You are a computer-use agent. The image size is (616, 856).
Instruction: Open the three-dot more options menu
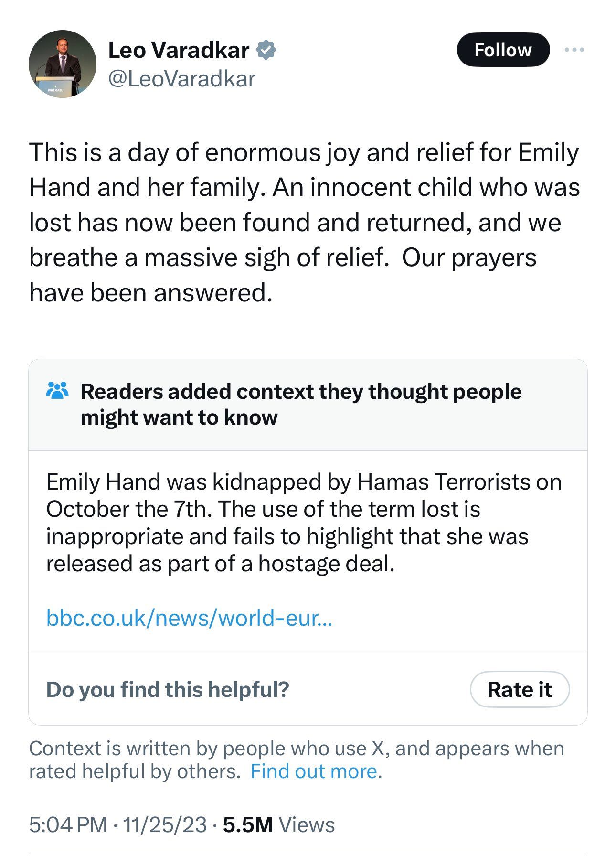pyautogui.click(x=574, y=50)
